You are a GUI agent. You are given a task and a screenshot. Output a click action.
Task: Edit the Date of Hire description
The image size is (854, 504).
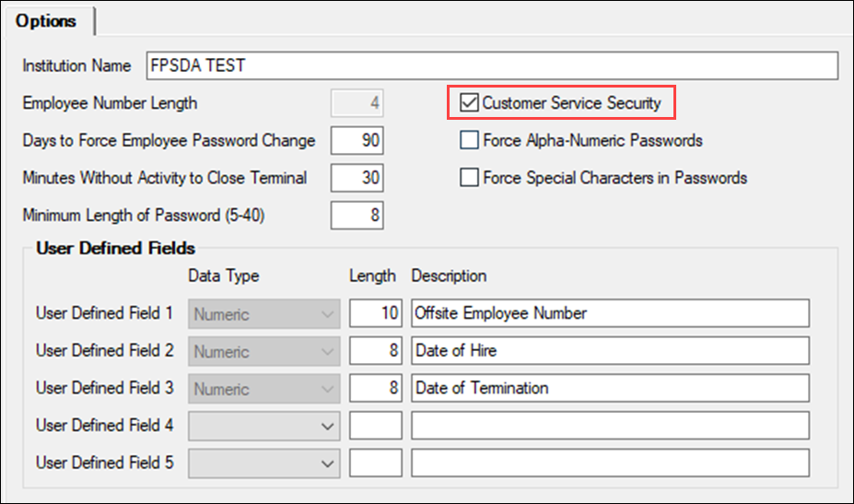click(610, 350)
